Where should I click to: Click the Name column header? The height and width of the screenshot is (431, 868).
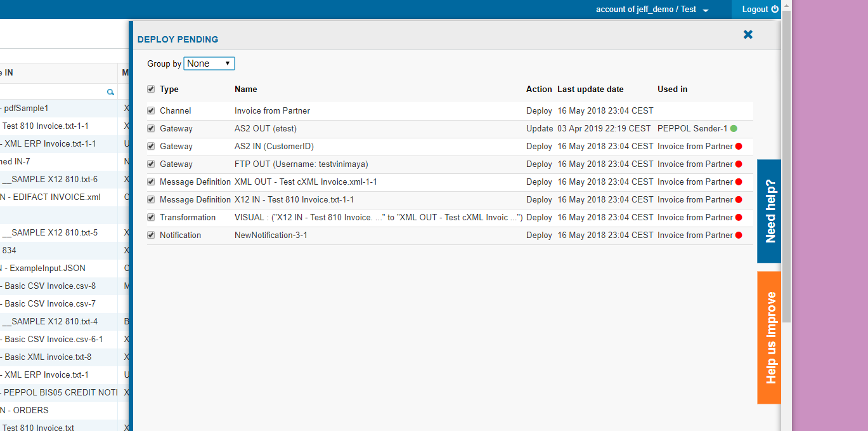click(246, 89)
